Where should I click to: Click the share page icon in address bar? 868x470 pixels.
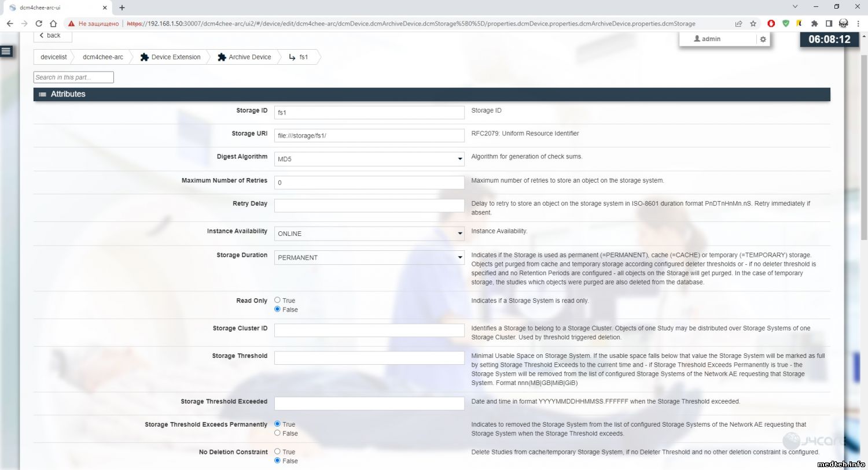coord(738,24)
